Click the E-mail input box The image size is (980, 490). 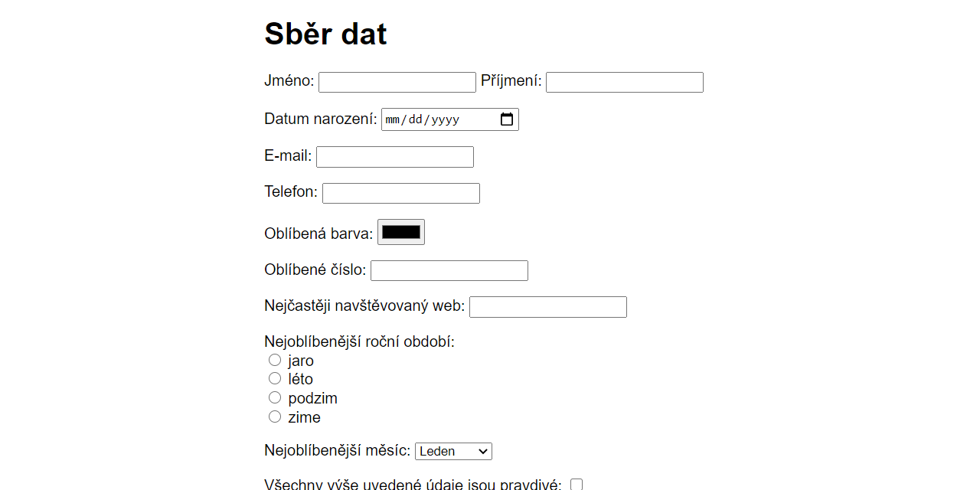(x=394, y=156)
